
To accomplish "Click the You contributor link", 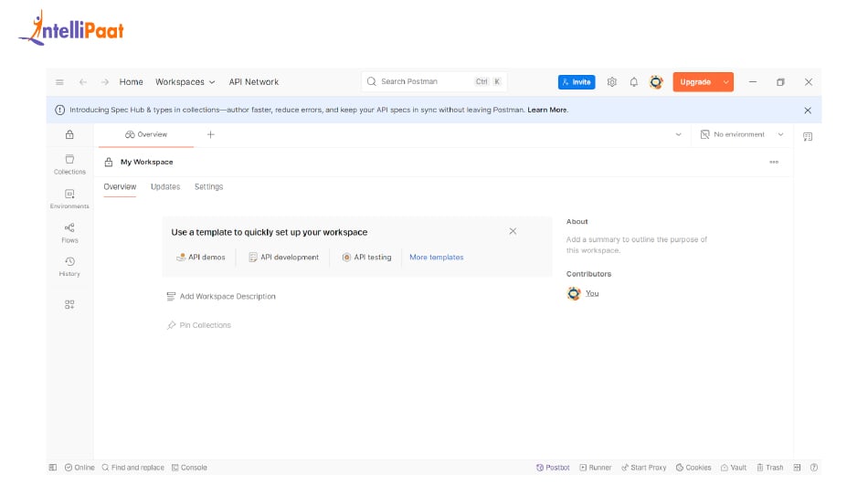I will (592, 293).
